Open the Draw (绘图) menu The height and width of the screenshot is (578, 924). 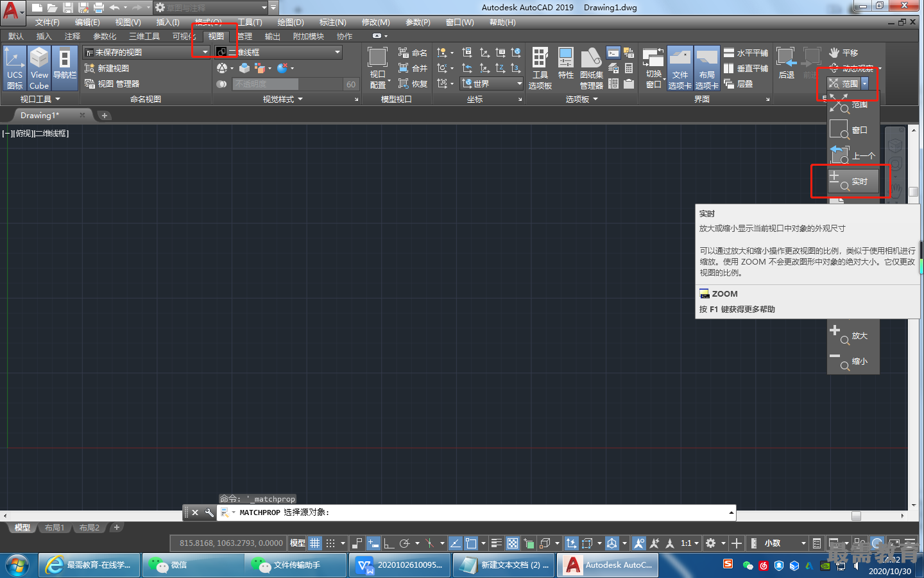pos(291,22)
